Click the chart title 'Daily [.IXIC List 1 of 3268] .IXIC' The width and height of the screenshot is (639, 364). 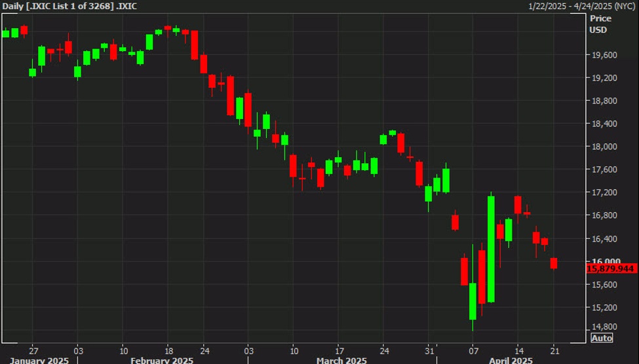pyautogui.click(x=70, y=6)
